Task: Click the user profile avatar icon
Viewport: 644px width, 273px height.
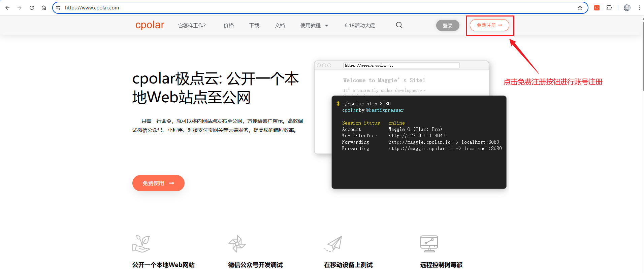Action: 627,8
